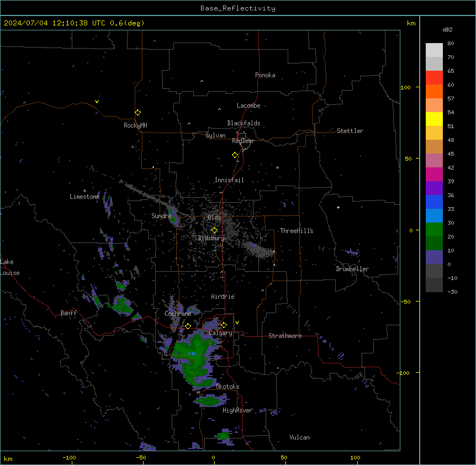Click the 80 value on the dBZ scale
This screenshot has height=465, width=476.
pos(451,44)
